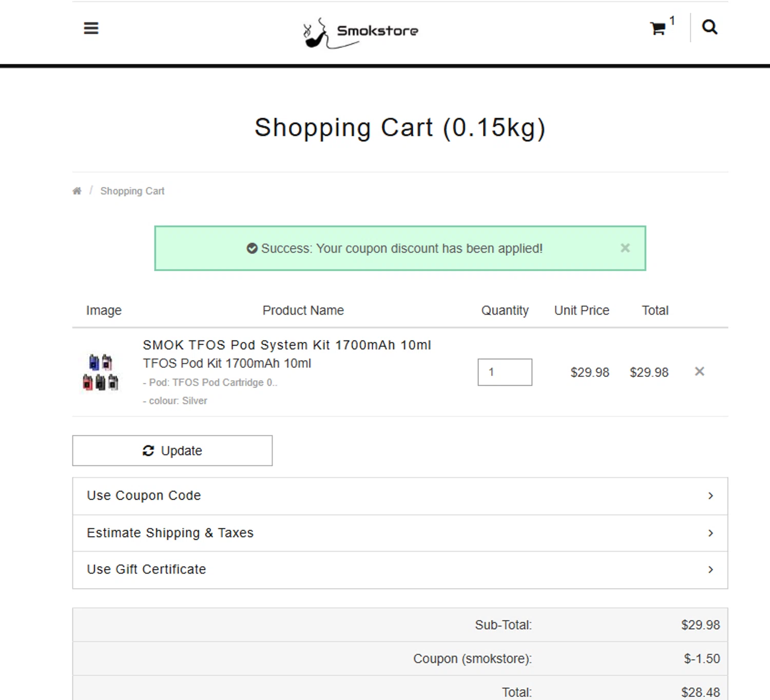The image size is (770, 700).
Task: Click the chevron on Use Gift Certificate
Action: coord(710,570)
